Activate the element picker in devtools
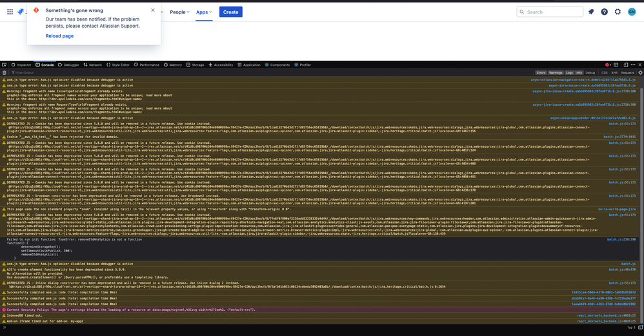 click(4, 65)
